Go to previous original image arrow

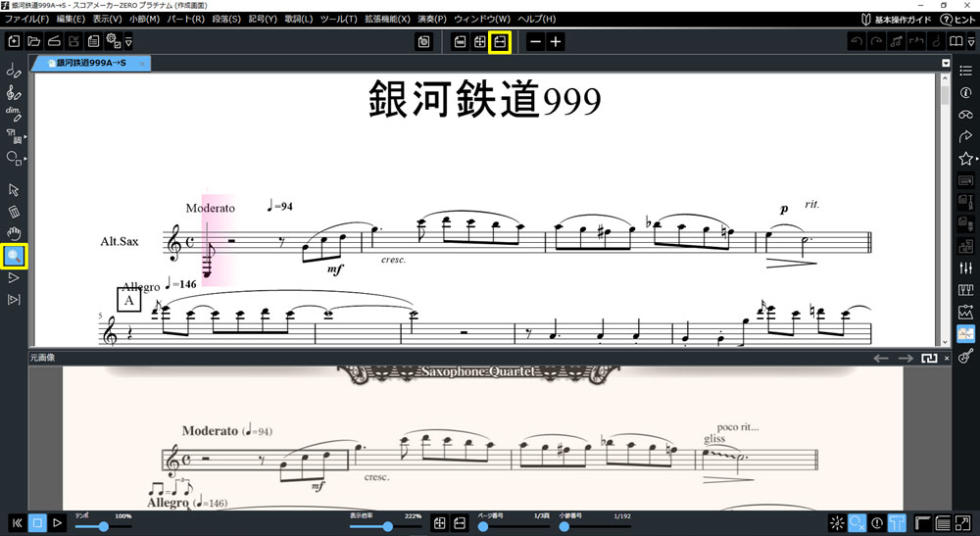pyautogui.click(x=881, y=358)
